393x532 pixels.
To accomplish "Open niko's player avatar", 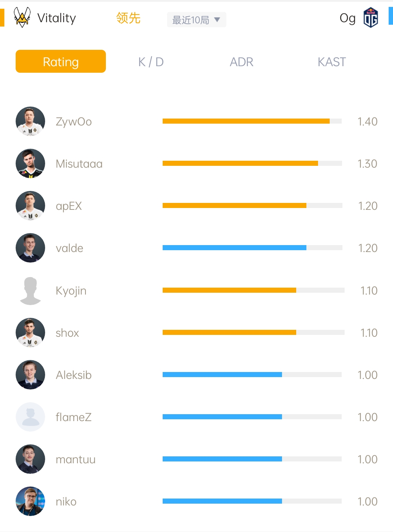I will pyautogui.click(x=31, y=501).
